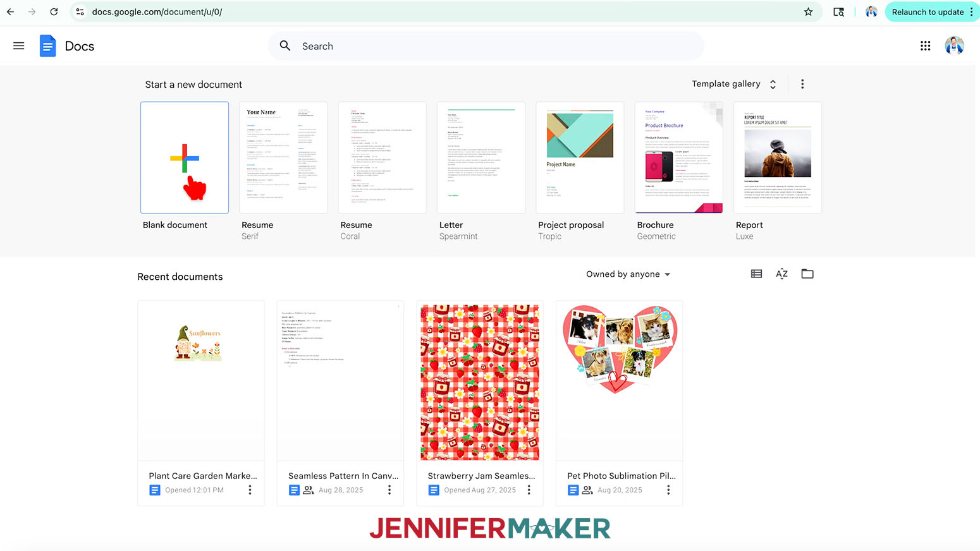This screenshot has height=551, width=980.
Task: Create a new Blank document
Action: pyautogui.click(x=185, y=157)
